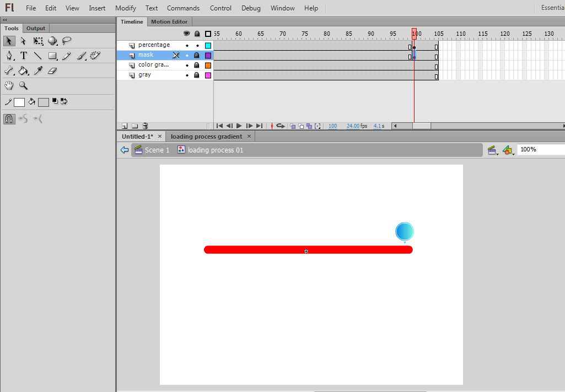Toggle the Loop playback button
The width and height of the screenshot is (565, 392).
[281, 126]
